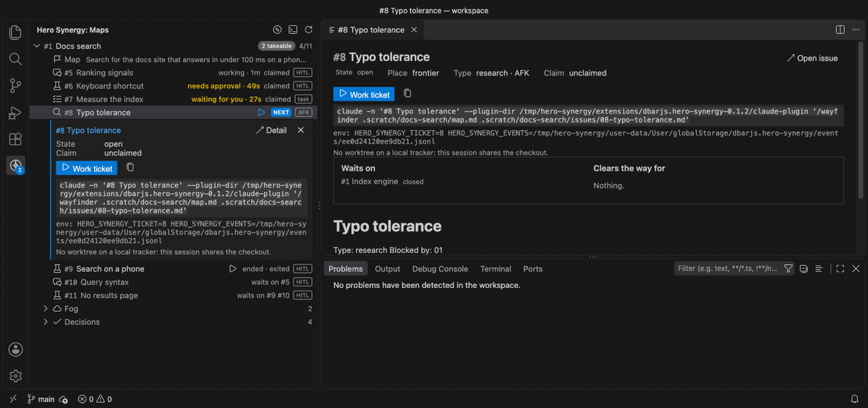Copy the command in the editor detail pane
868x408 pixels.
pos(407,93)
